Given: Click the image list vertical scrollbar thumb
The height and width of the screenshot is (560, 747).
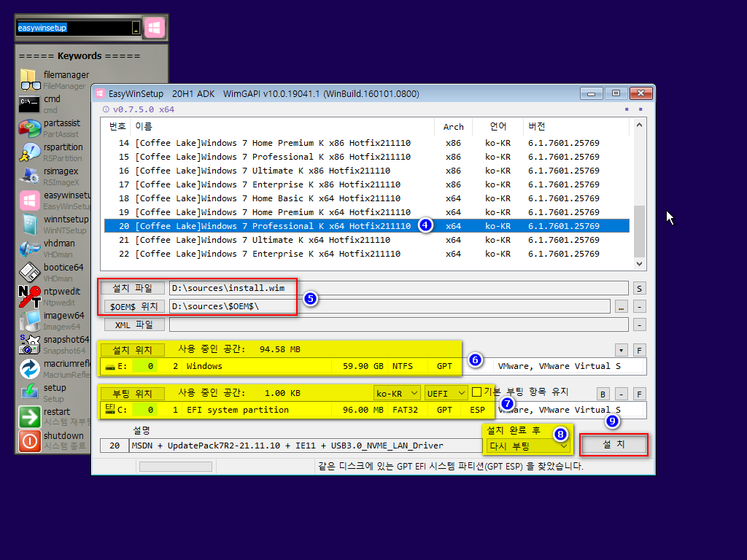Looking at the screenshot, I should pyautogui.click(x=639, y=231).
